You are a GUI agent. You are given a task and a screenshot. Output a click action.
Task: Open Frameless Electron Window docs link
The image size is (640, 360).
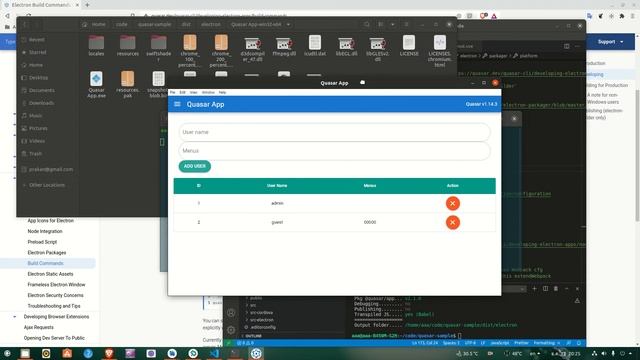pyautogui.click(x=56, y=284)
